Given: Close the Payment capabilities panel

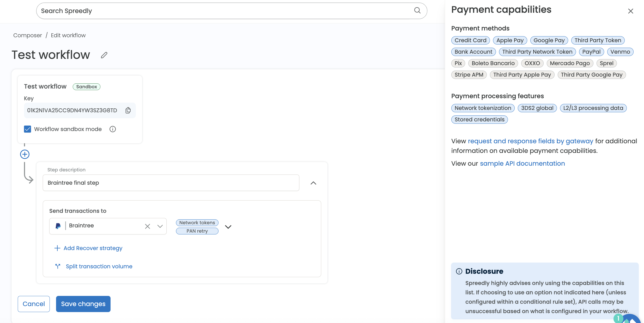Looking at the screenshot, I should click(x=630, y=11).
